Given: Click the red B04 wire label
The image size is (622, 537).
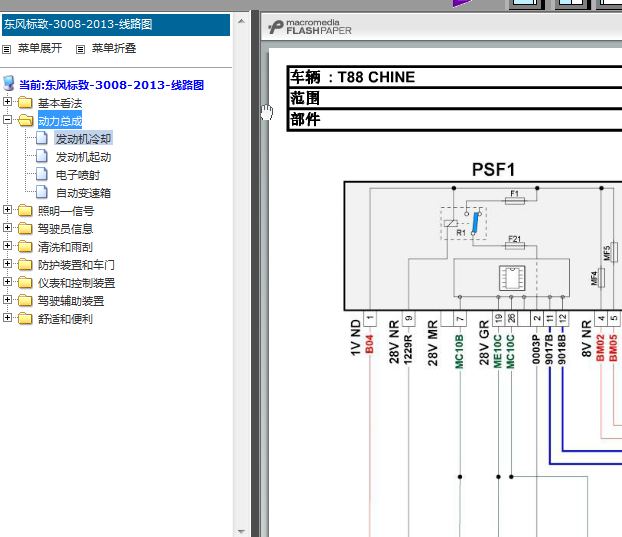Looking at the screenshot, I should (370, 344).
